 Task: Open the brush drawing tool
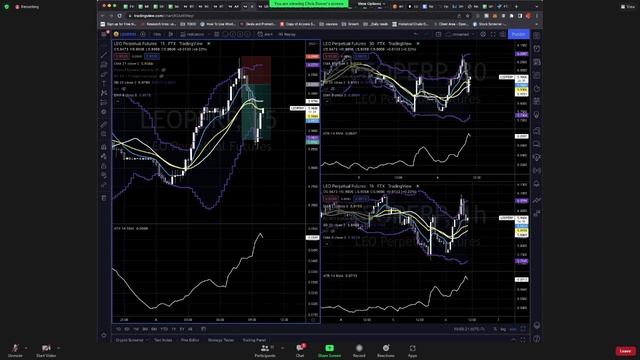coord(104,74)
